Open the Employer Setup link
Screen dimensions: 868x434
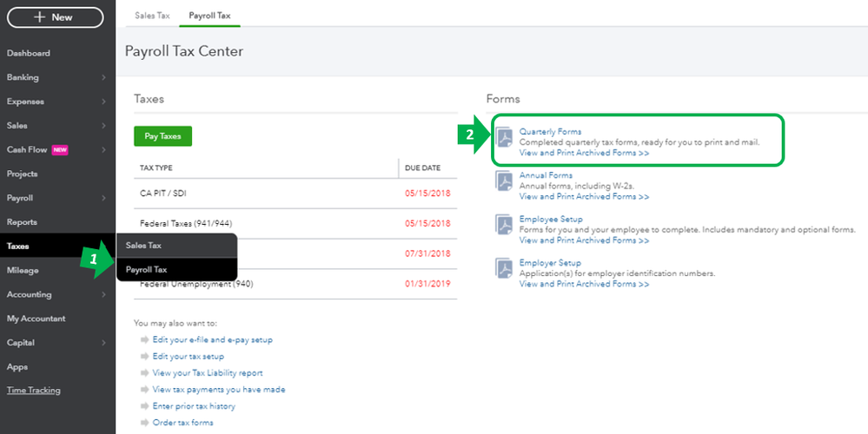pyautogui.click(x=550, y=263)
